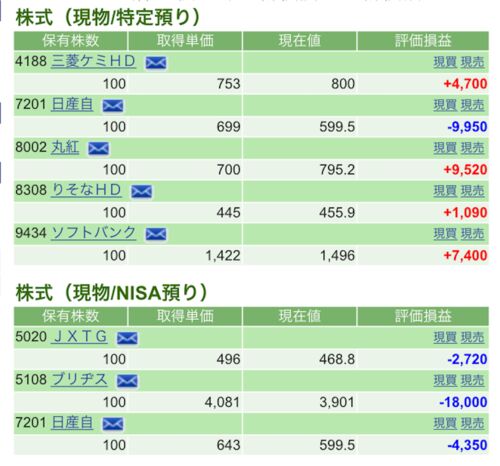Click mail icon beside ブリヂス
500x466 pixels.
(127, 381)
